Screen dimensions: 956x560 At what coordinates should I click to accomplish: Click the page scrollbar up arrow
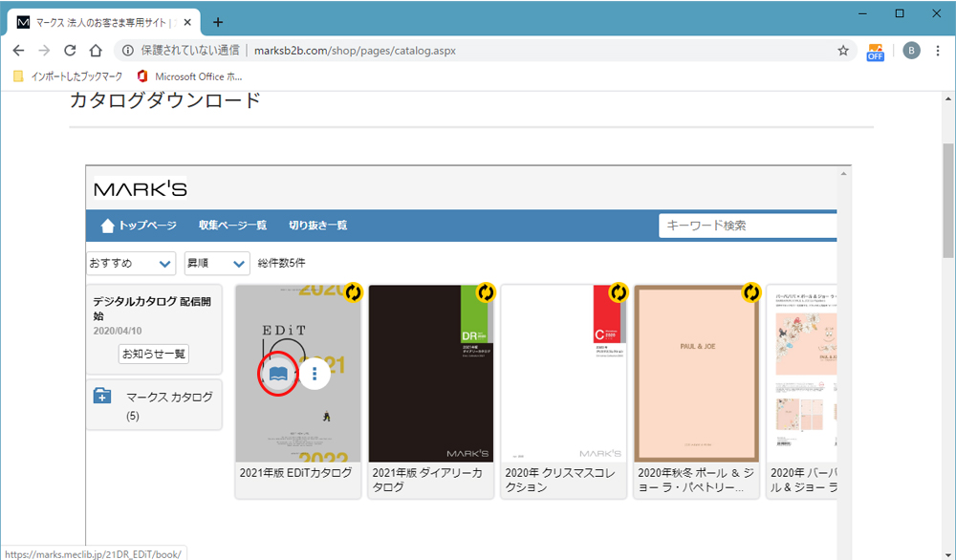pos(948,98)
